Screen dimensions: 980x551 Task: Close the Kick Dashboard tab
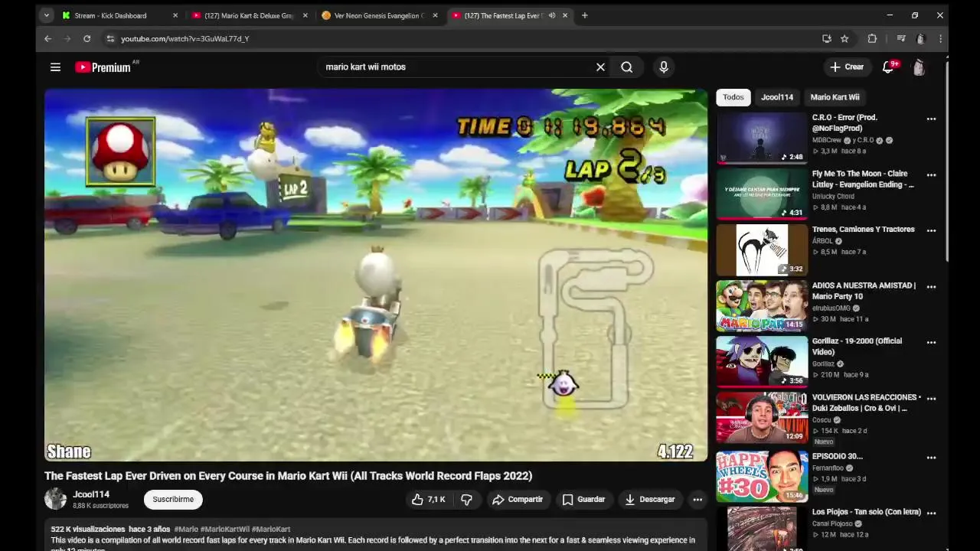pos(175,15)
